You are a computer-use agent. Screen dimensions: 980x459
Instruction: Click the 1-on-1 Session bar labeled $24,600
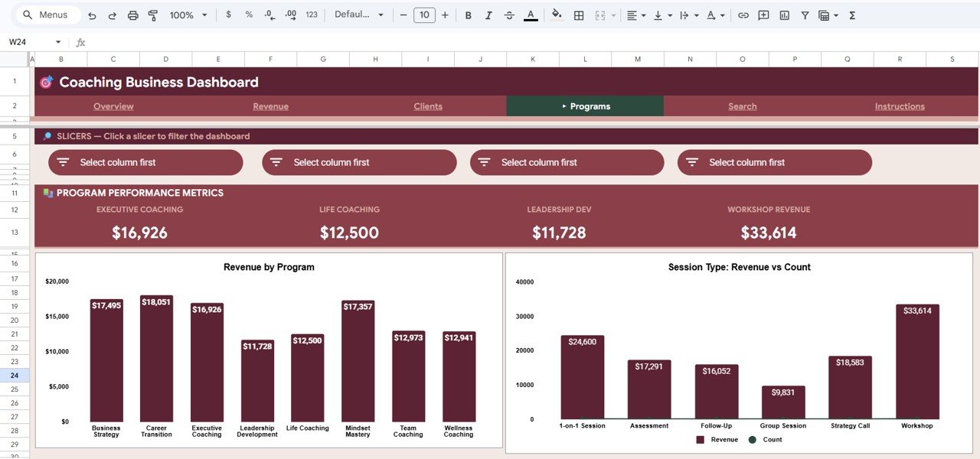582,377
